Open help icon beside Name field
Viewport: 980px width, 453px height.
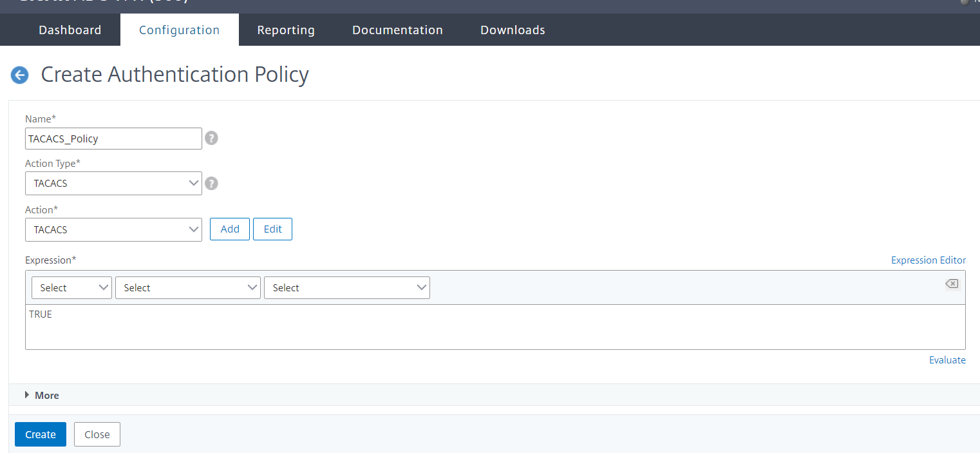tap(211, 138)
